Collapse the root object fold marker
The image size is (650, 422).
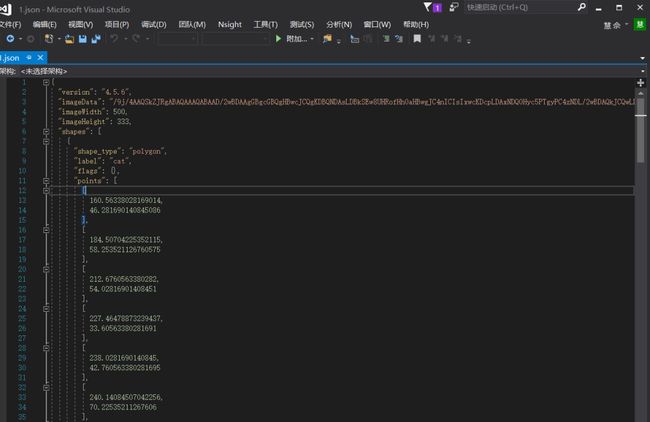click(x=46, y=82)
